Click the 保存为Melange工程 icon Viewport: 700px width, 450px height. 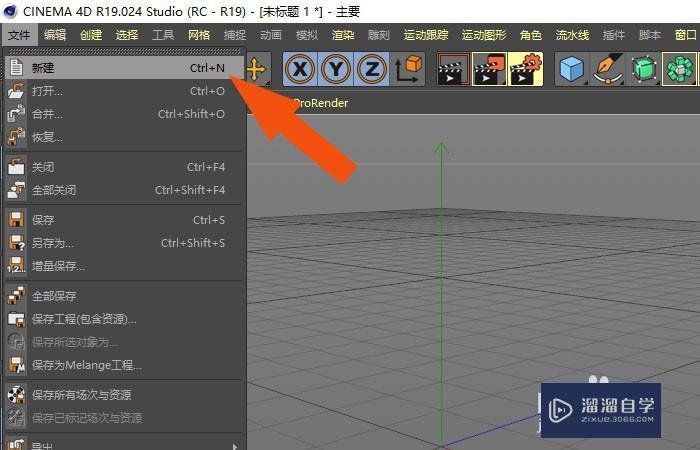[x=16, y=365]
